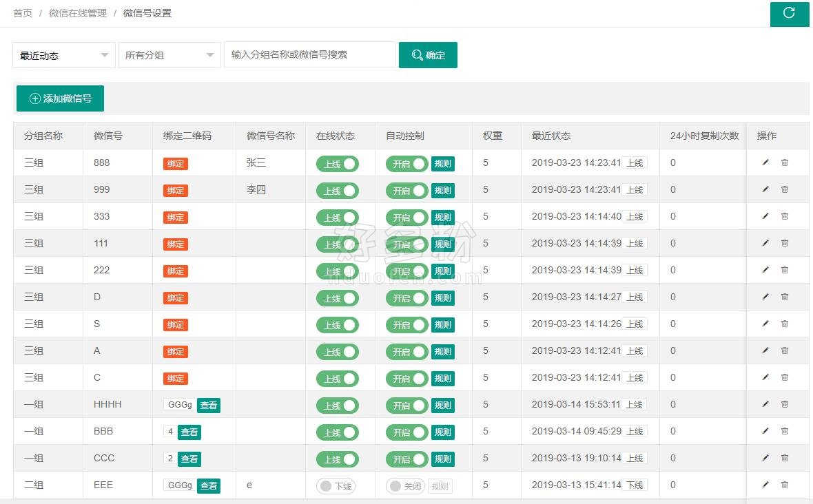Viewport: 813px width, 504px height.
Task: Focus the group name or WeChat ID search field
Action: point(310,54)
